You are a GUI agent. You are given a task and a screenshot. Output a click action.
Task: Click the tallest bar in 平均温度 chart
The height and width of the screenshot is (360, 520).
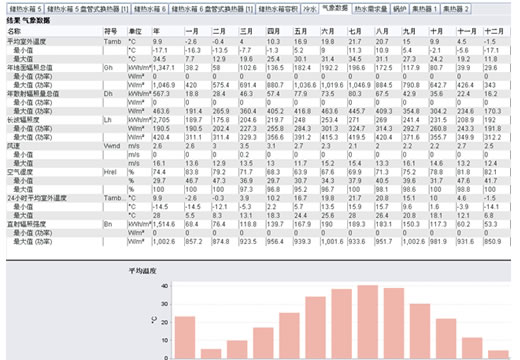pos(368,322)
